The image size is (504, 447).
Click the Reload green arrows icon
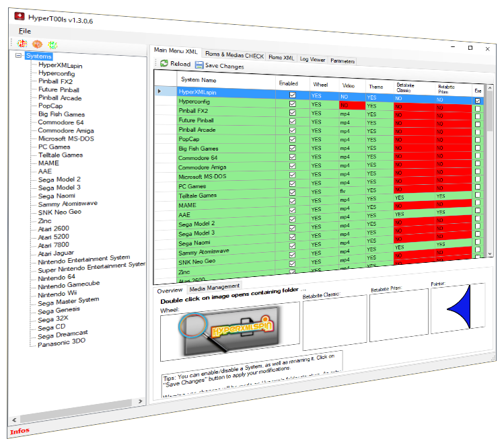click(164, 63)
